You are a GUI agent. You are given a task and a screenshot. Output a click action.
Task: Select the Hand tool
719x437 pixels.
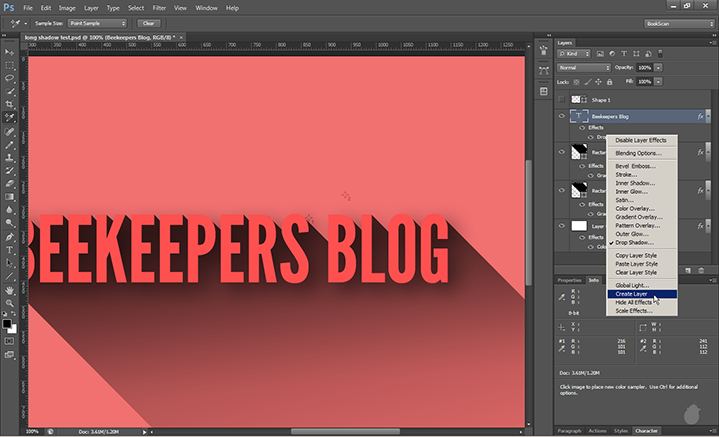tap(10, 289)
